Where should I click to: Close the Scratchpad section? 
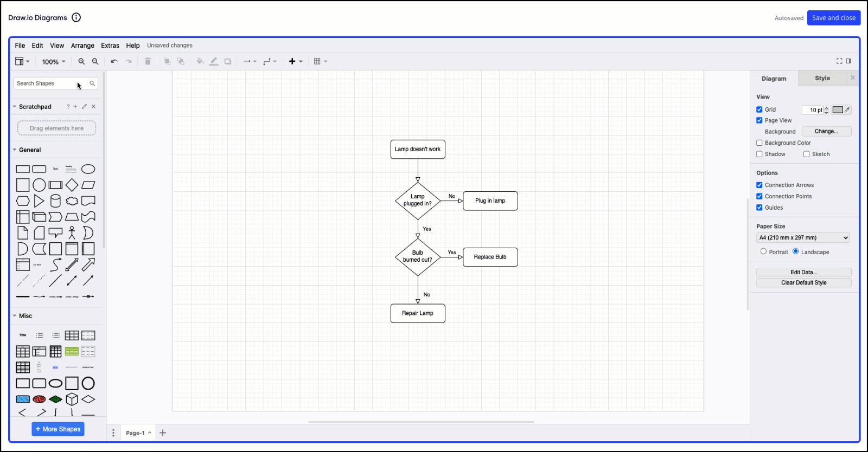pos(93,107)
